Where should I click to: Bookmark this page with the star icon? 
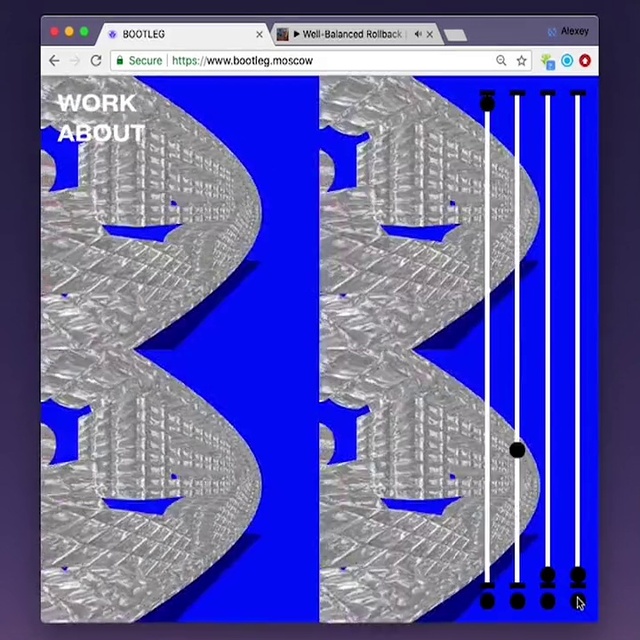tap(521, 61)
